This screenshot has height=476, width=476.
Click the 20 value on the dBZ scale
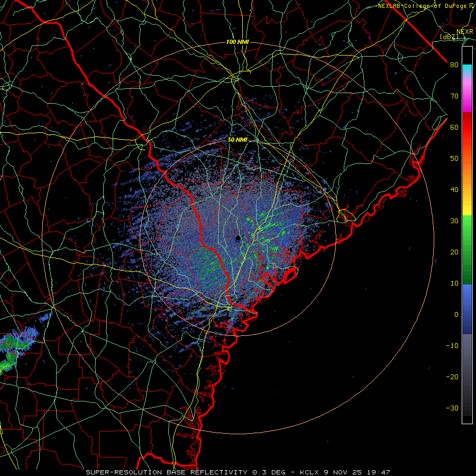coord(454,252)
